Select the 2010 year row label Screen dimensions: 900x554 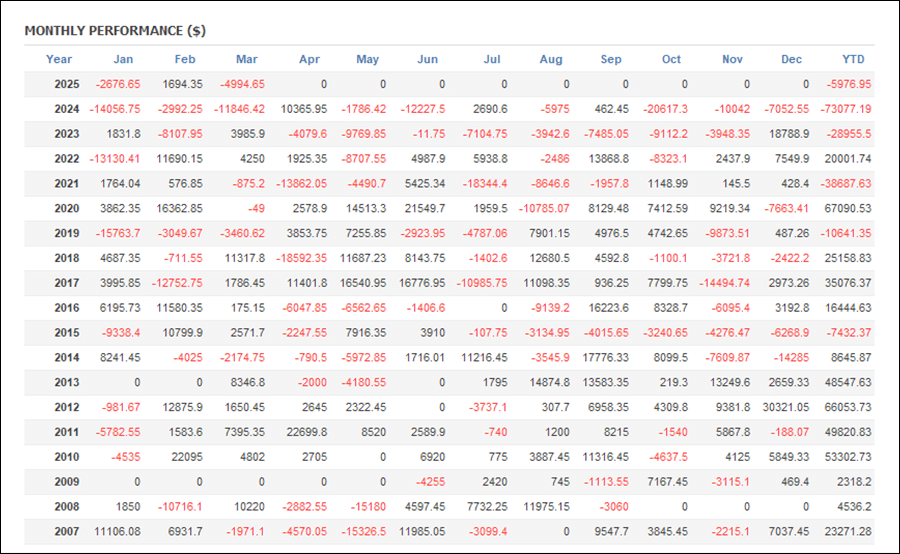point(67,457)
